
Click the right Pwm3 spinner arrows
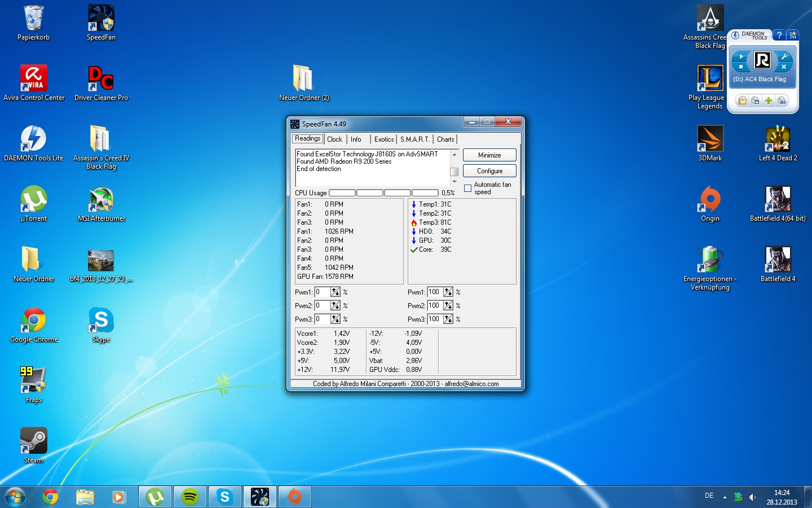tap(448, 319)
